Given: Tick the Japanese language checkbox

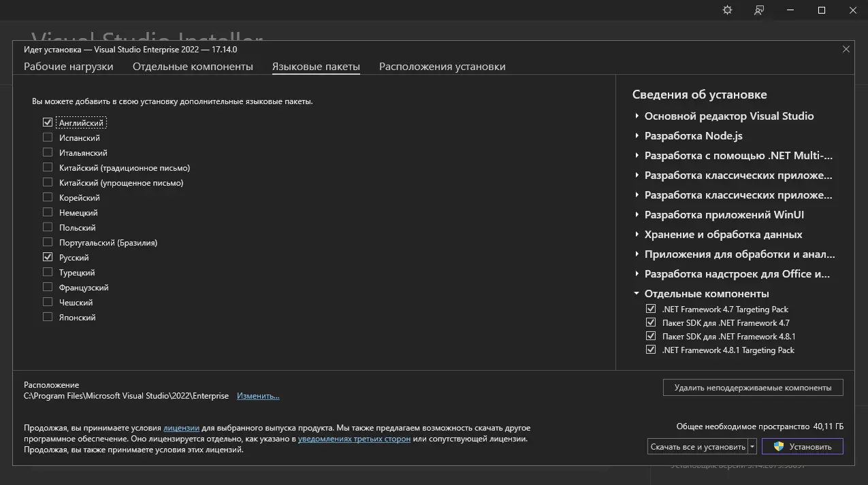Looking at the screenshot, I should [x=48, y=318].
